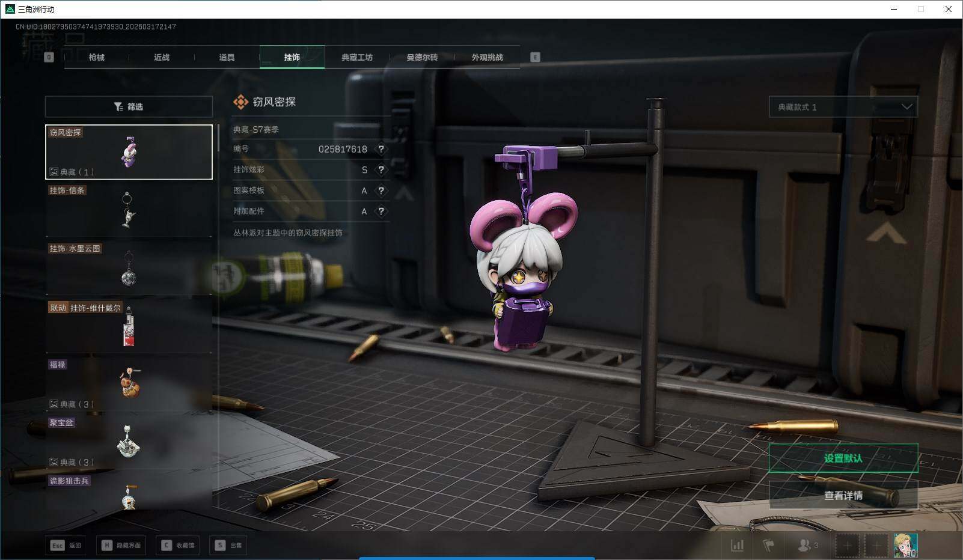Image resolution: width=963 pixels, height=560 pixels.
Task: Open the statistics bar chart icon
Action: pos(737,546)
